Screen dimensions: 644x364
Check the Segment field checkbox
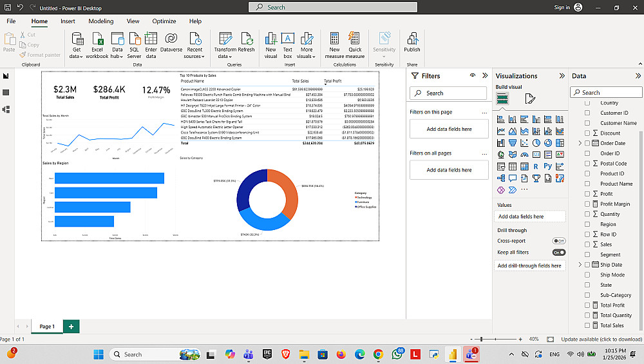pos(587,254)
